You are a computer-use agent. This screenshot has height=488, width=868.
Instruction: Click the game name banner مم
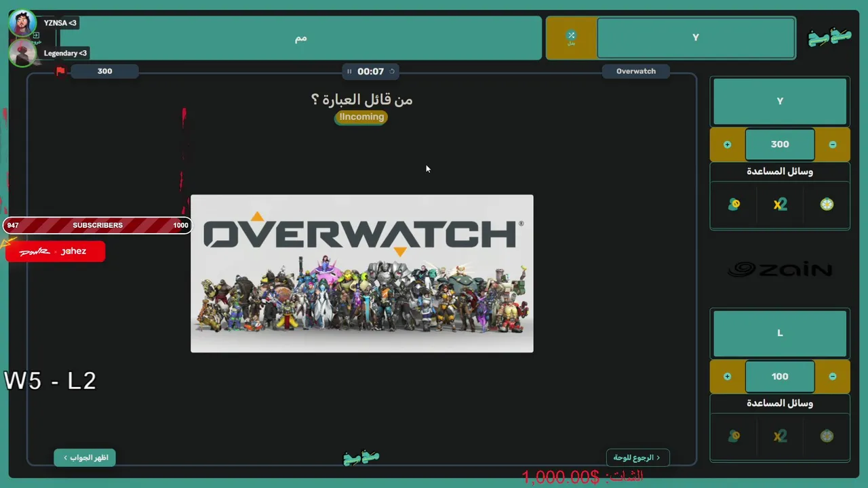pos(301,38)
